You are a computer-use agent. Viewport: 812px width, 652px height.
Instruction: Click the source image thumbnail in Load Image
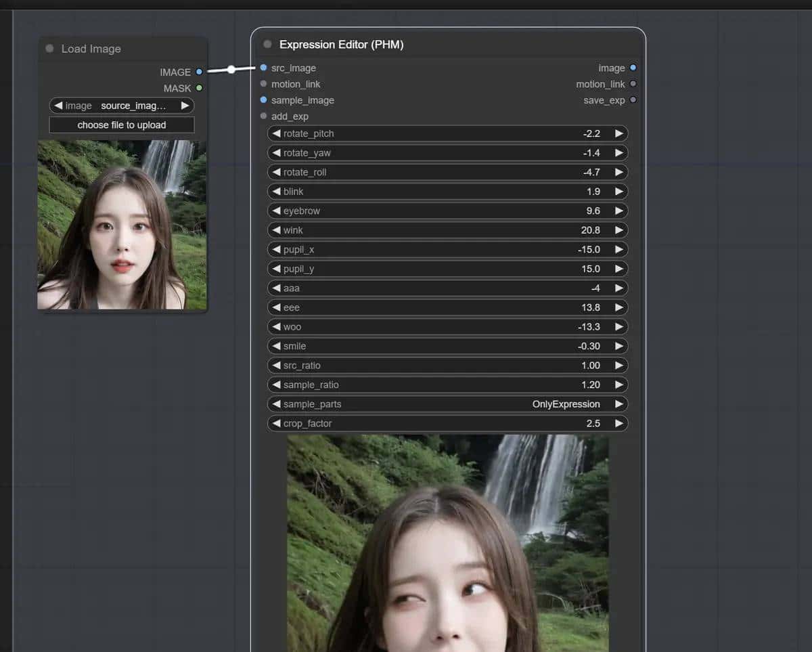click(x=121, y=223)
